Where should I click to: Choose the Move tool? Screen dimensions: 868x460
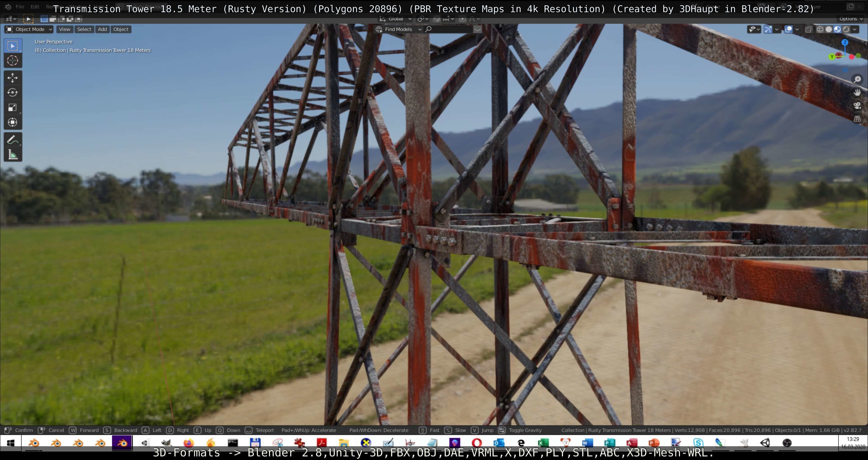13,78
